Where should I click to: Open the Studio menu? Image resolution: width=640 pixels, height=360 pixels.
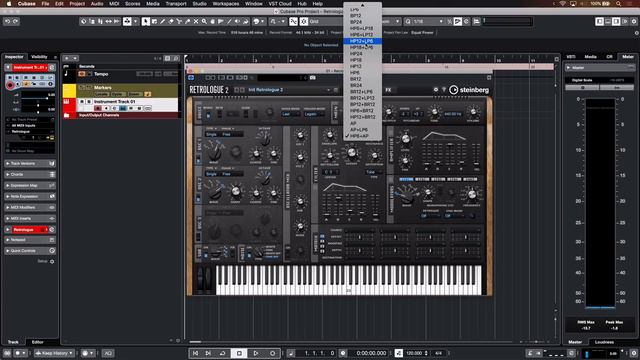pos(199,4)
